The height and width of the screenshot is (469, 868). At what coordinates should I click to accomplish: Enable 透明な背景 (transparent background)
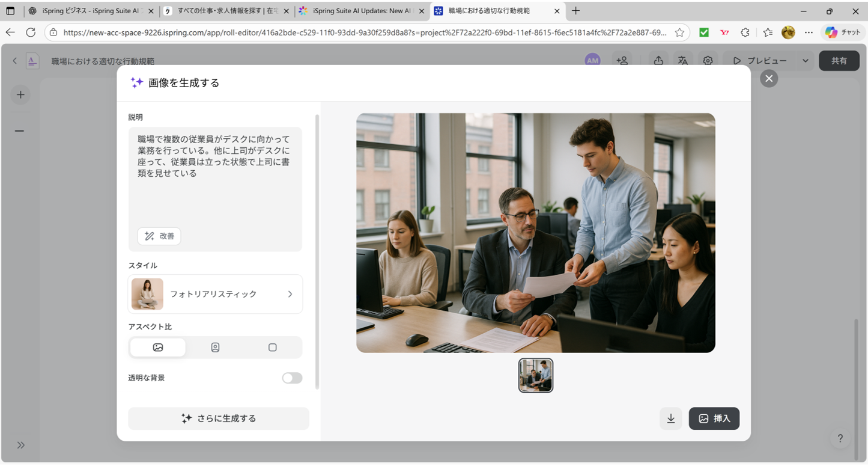coord(292,378)
